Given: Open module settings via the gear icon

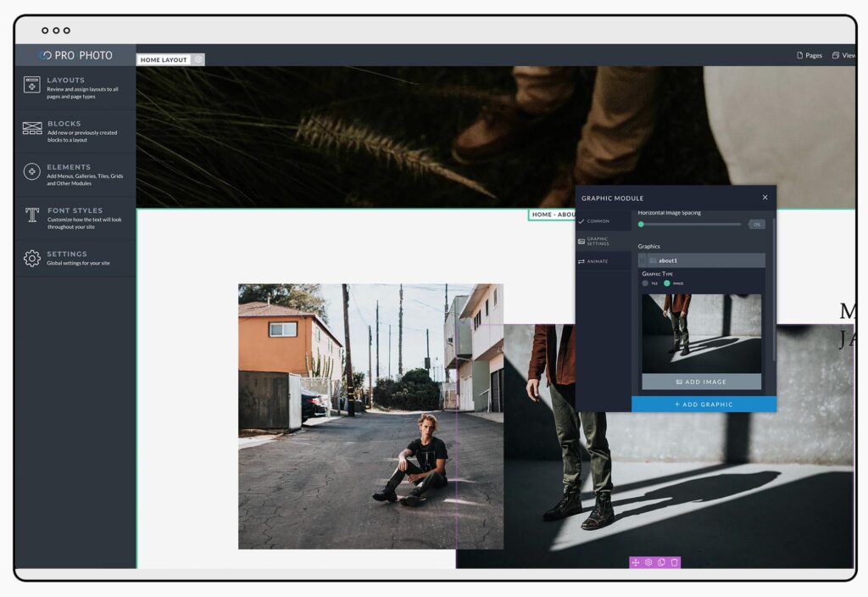Looking at the screenshot, I should point(648,562).
